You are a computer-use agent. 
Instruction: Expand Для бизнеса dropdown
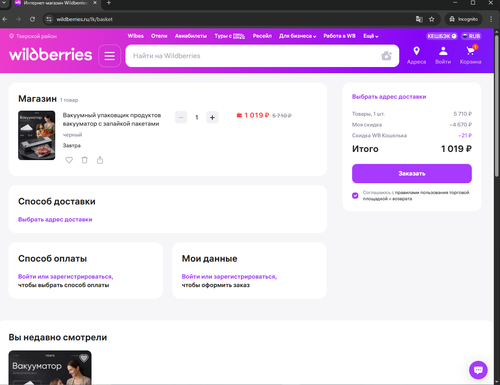coord(297,36)
